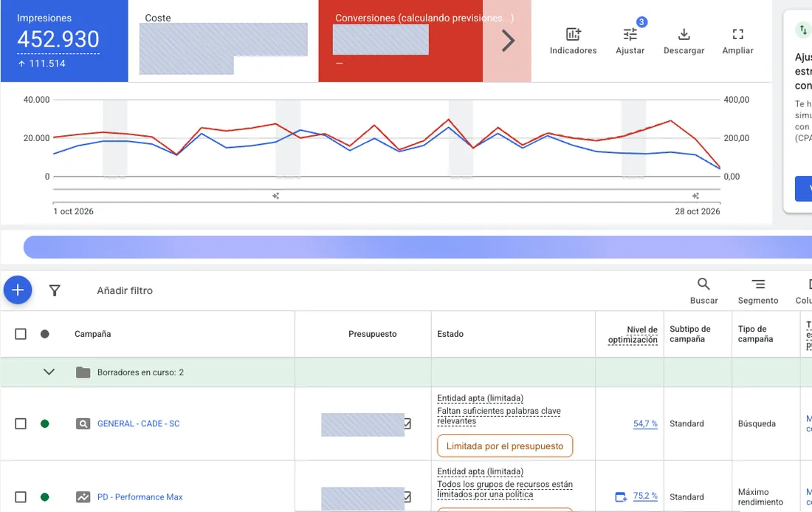Click the blue plus new campaign button
Viewport: 812px width, 512px height.
pos(18,290)
